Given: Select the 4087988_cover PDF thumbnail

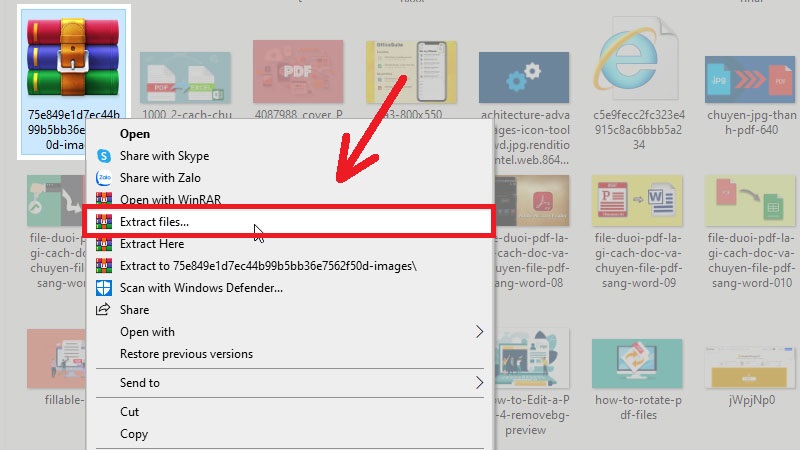Looking at the screenshot, I should [298, 71].
